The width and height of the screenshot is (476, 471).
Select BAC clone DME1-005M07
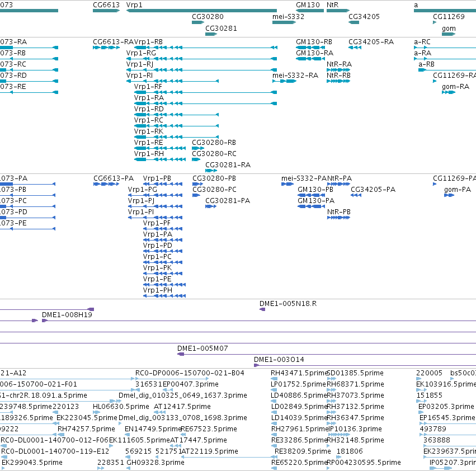coord(327,354)
